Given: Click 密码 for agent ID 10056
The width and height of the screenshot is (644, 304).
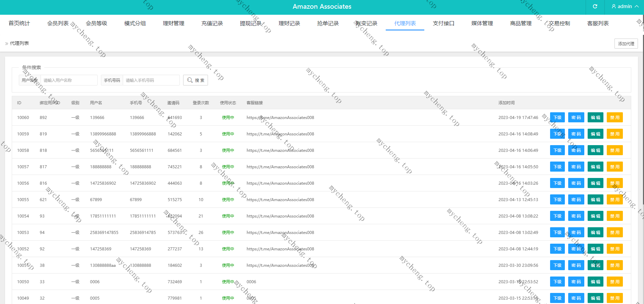Looking at the screenshot, I should click(576, 183).
